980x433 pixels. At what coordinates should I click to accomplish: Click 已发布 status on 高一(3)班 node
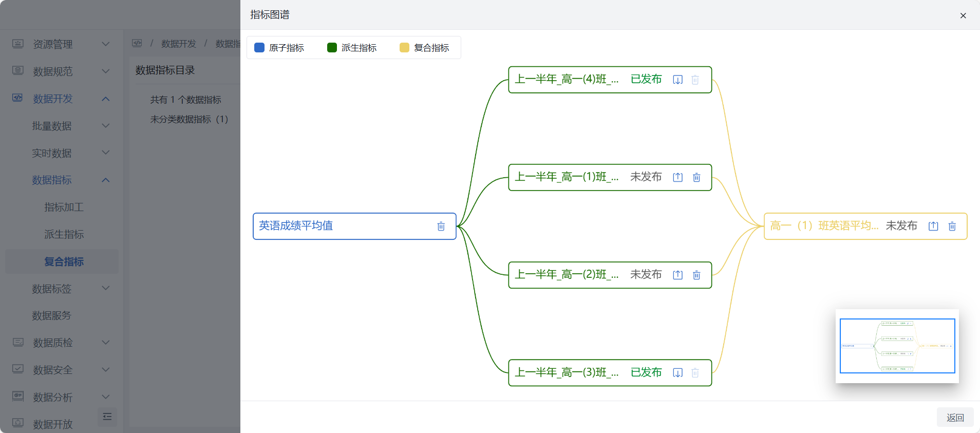coord(646,372)
